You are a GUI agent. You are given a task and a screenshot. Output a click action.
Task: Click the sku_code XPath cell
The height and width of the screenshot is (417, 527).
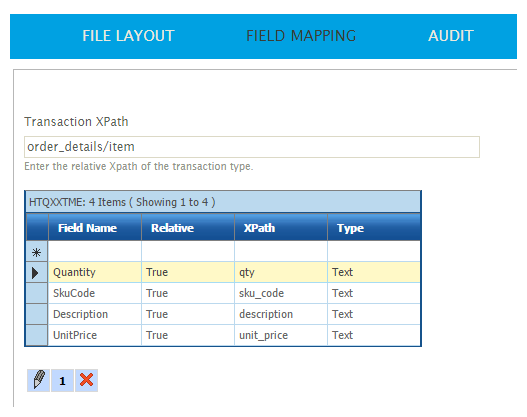click(x=281, y=293)
